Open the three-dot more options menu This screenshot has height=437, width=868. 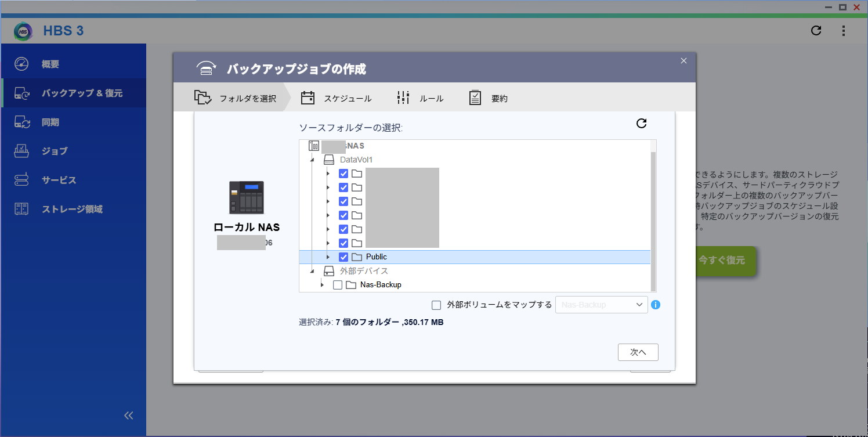pyautogui.click(x=844, y=31)
